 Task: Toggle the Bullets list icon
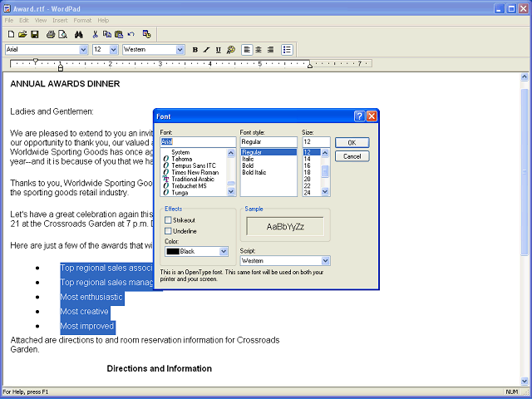tap(287, 50)
